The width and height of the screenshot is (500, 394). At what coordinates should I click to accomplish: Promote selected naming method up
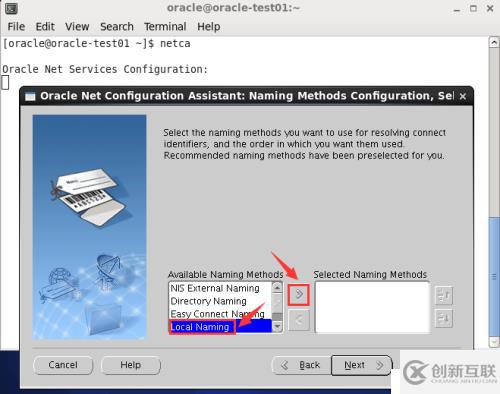point(444,296)
